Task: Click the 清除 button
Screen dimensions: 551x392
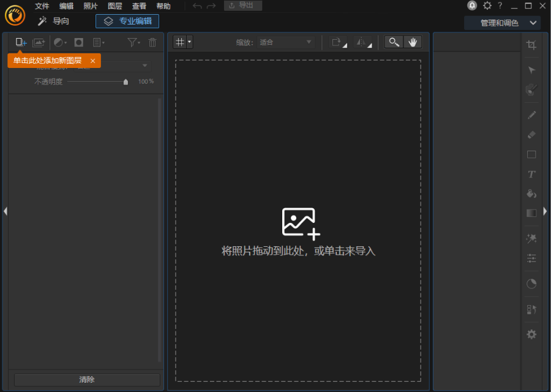Action: [87, 380]
